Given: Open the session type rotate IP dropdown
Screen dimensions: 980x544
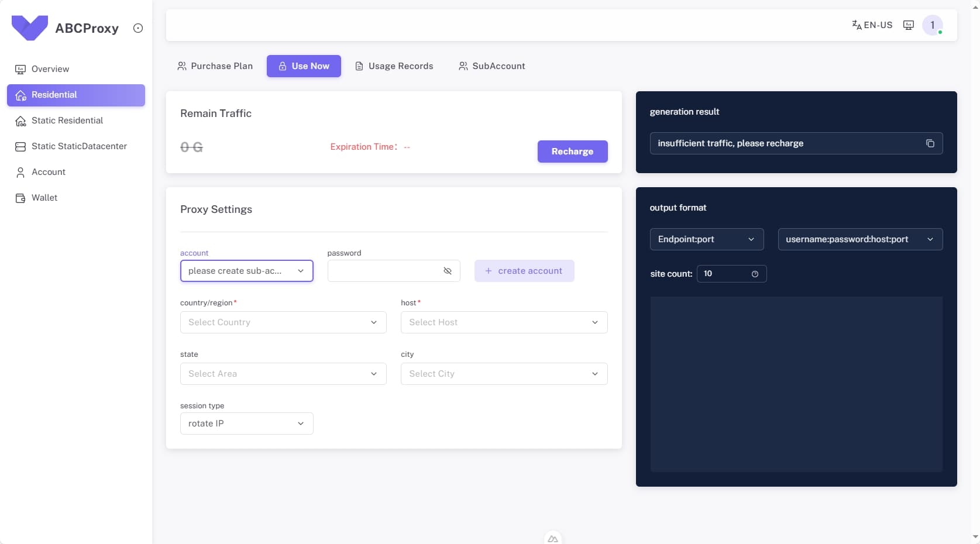Looking at the screenshot, I should point(246,424).
